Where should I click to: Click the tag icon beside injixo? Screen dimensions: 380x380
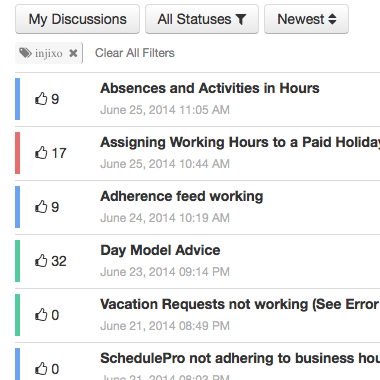[25, 53]
